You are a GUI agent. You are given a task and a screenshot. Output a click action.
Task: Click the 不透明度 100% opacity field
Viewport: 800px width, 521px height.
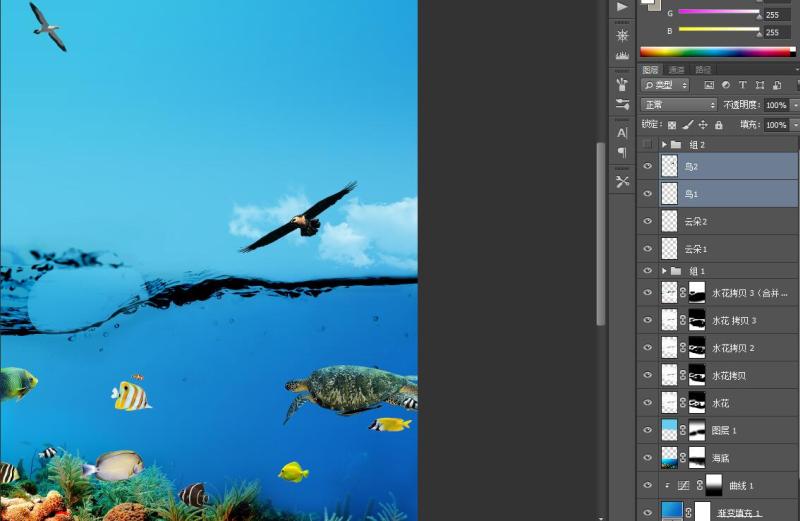tap(776, 105)
